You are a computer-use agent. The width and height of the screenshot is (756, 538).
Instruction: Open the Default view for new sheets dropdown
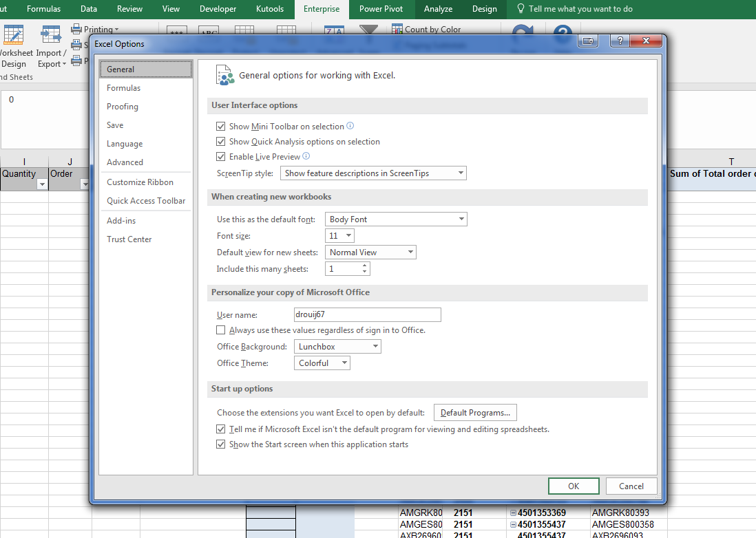410,252
